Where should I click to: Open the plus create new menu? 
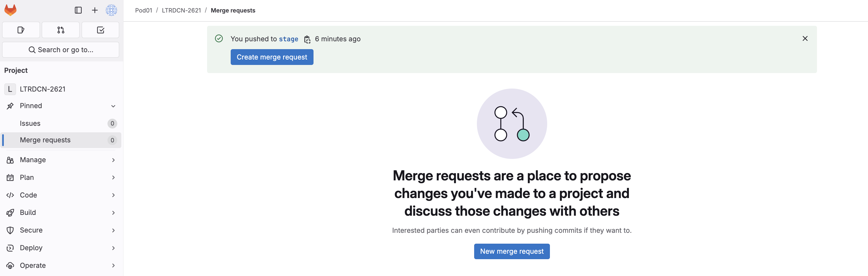95,10
